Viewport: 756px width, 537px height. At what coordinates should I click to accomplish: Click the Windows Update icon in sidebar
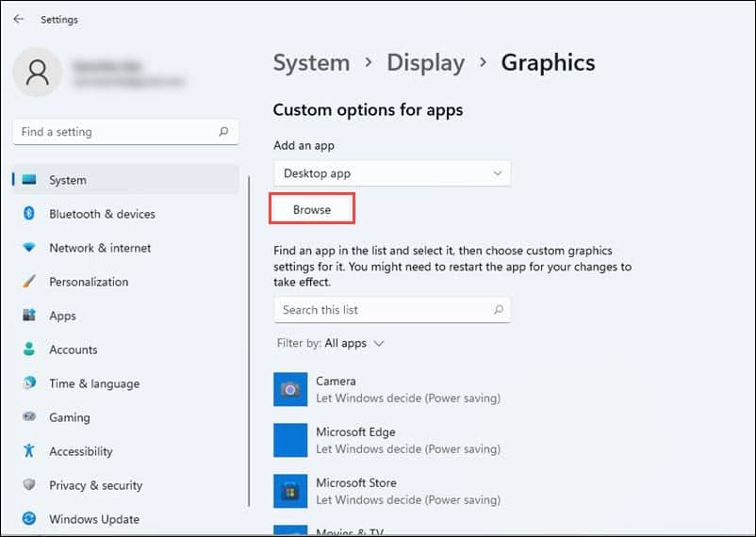pyautogui.click(x=29, y=519)
